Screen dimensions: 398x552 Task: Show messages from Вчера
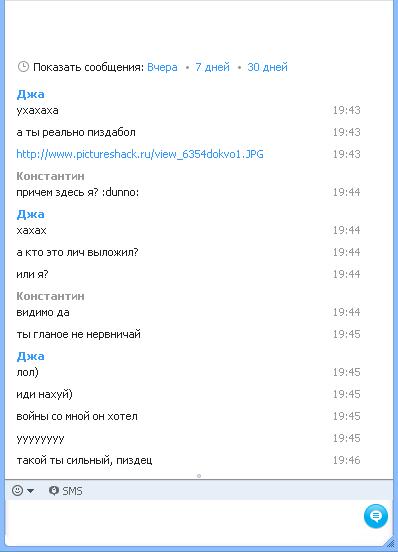[x=162, y=67]
